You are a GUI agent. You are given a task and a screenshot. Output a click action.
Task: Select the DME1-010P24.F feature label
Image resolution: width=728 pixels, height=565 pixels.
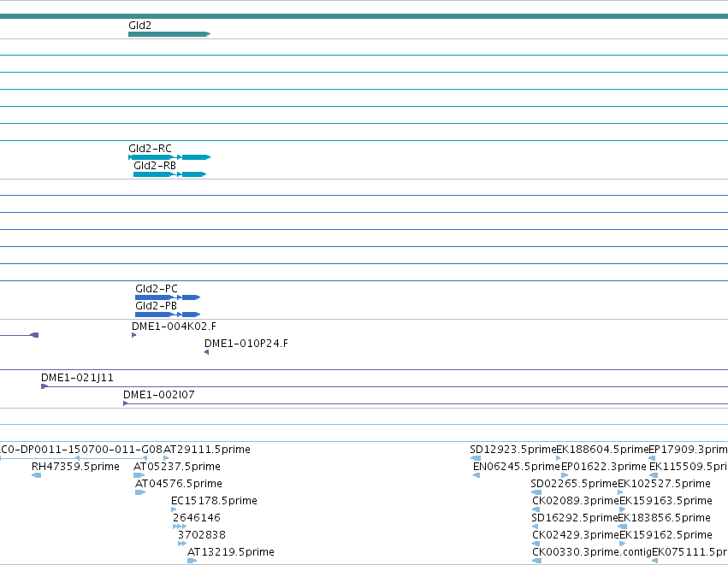point(246,344)
